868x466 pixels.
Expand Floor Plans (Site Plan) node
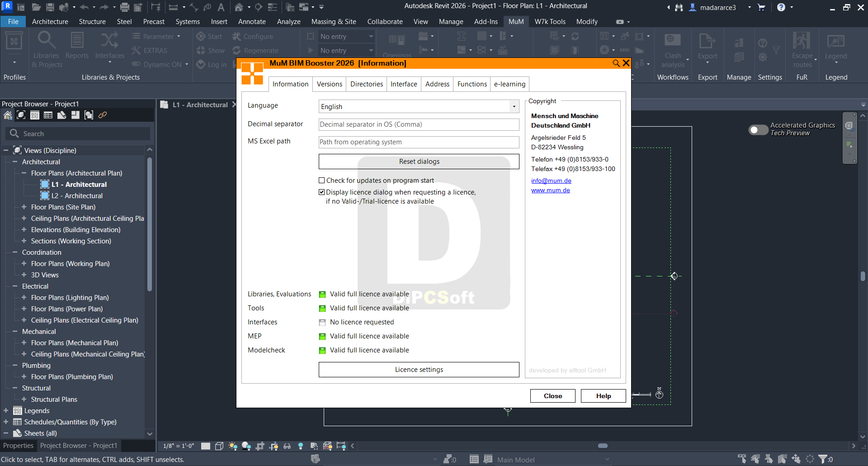point(24,207)
